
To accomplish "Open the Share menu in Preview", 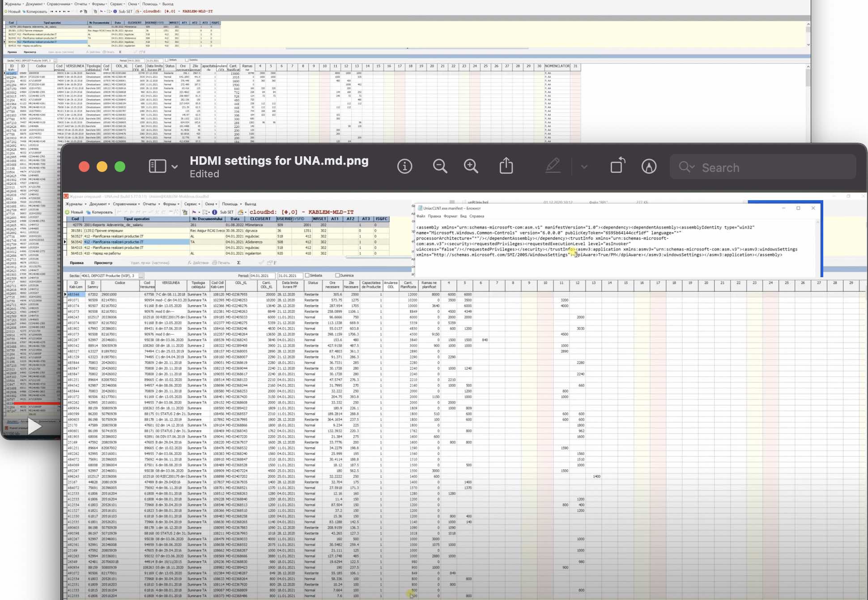I will pos(506,166).
